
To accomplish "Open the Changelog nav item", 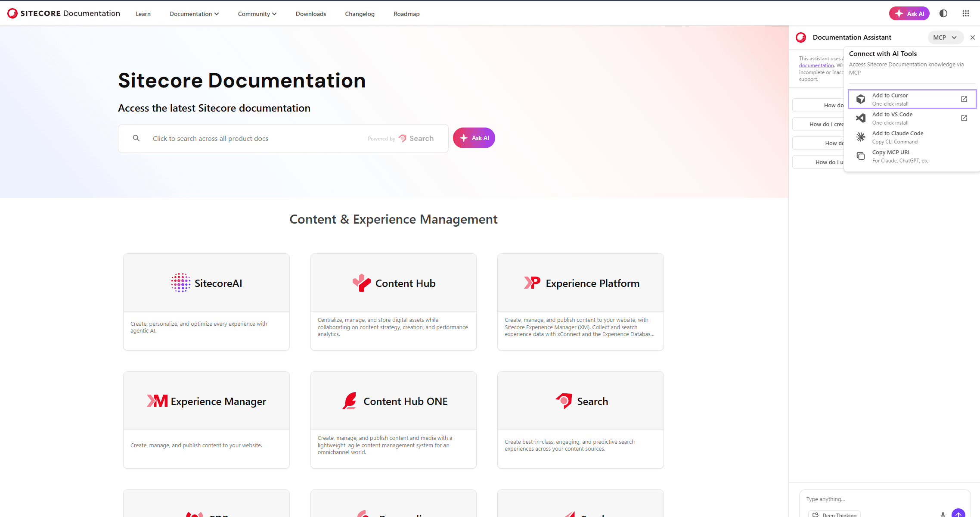I will pyautogui.click(x=360, y=14).
